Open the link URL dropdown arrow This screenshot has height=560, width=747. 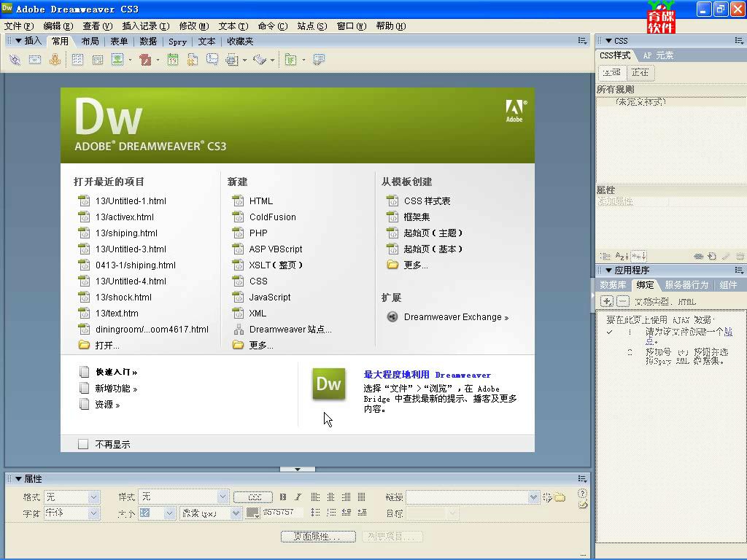533,497
